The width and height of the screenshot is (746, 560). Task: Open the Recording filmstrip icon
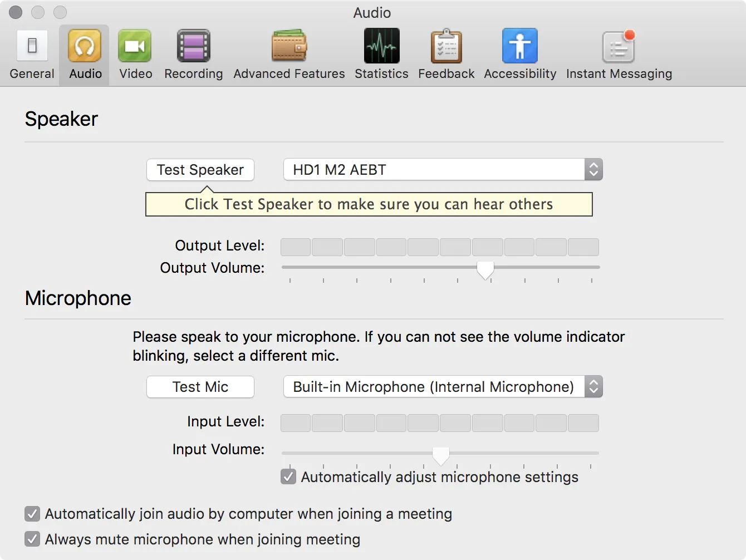pos(193,46)
